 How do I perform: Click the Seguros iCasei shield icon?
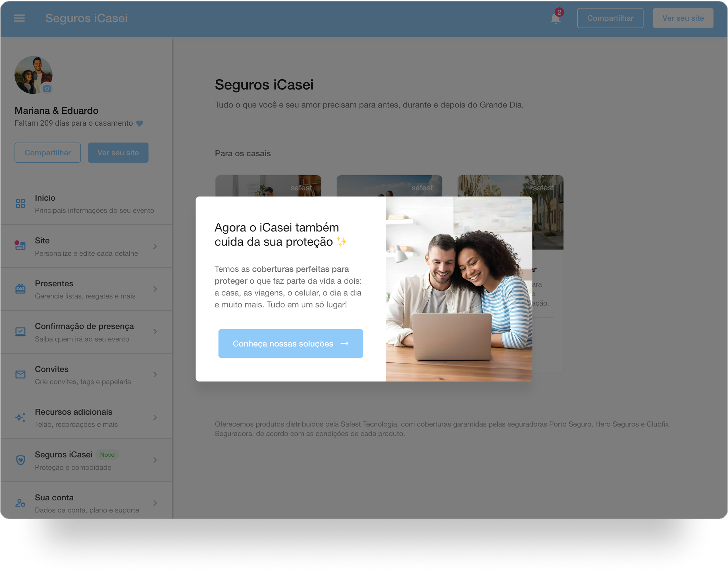[20, 460]
